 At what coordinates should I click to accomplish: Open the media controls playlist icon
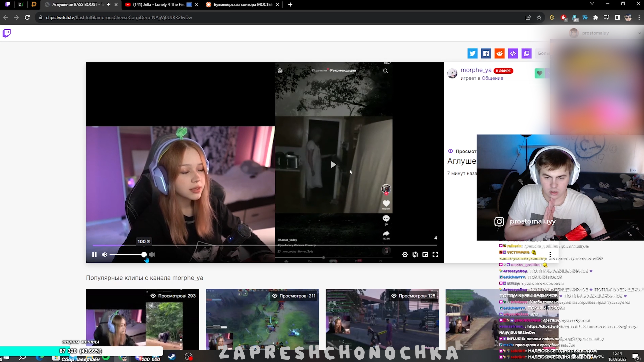tap(606, 17)
